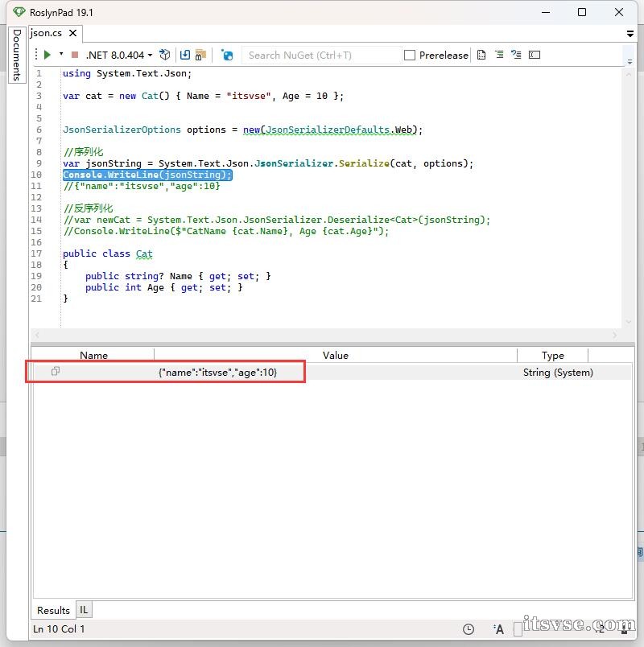Click the save document icon

coord(185,55)
